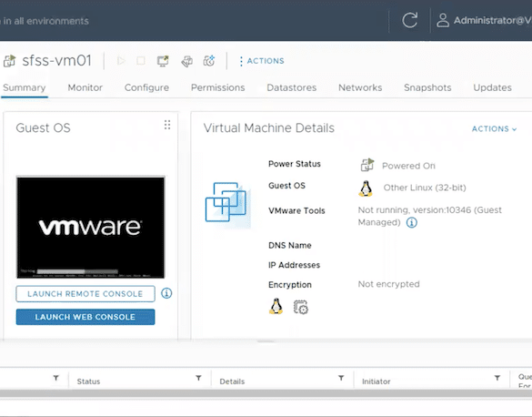Switch to the Monitor tab

(85, 87)
